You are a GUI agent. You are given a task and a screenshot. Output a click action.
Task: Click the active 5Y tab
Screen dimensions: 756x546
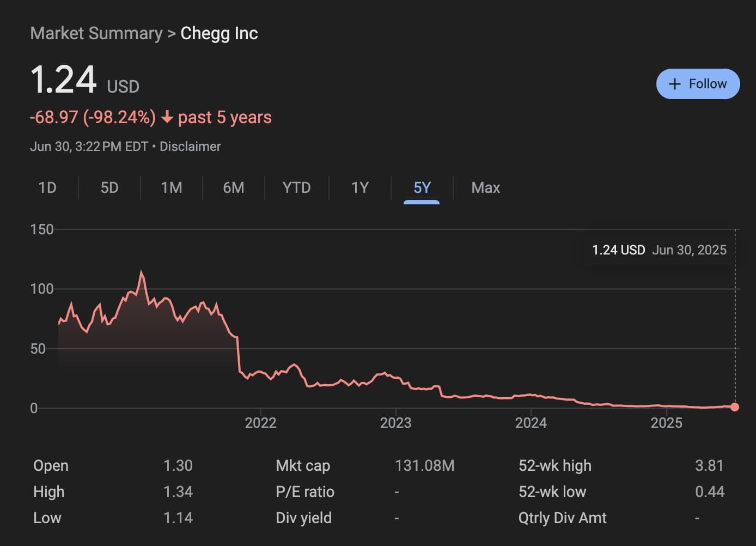(422, 188)
